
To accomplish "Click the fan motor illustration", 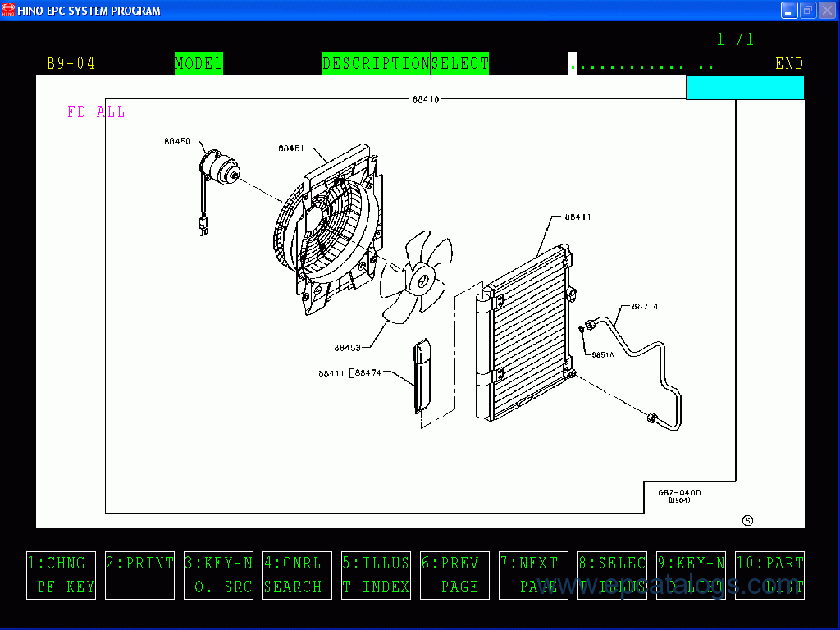I will (219, 167).
